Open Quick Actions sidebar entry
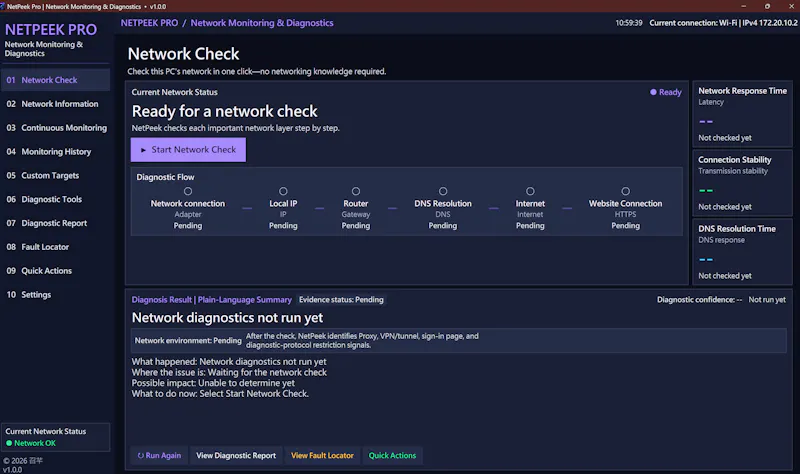The height and width of the screenshot is (474, 800). (x=56, y=271)
